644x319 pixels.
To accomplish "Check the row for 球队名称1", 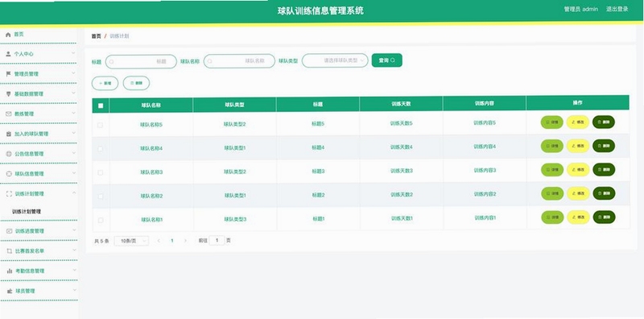I will [x=100, y=221].
